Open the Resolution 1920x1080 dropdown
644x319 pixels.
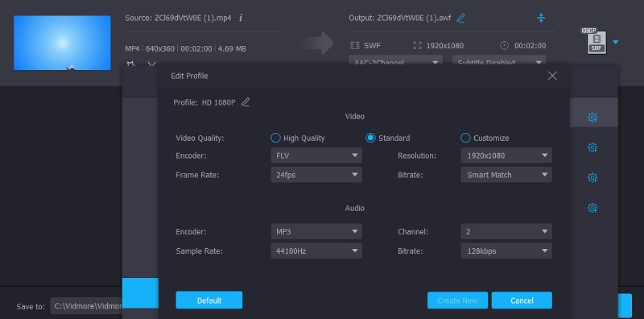(x=506, y=155)
